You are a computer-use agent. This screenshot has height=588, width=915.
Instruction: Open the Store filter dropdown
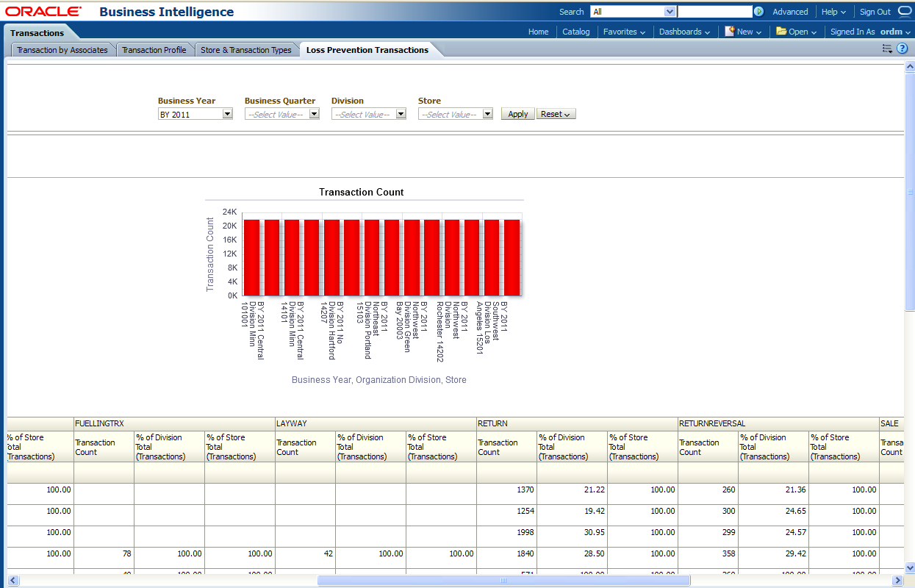tap(487, 114)
